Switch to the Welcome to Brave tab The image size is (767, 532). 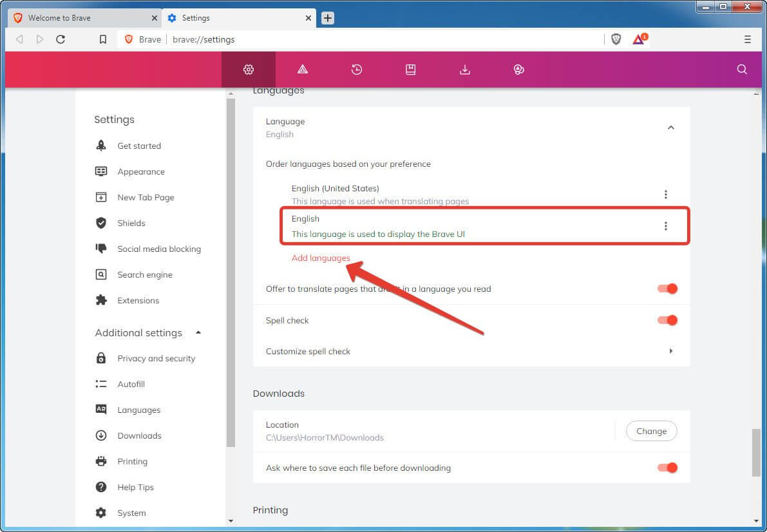tap(84, 18)
